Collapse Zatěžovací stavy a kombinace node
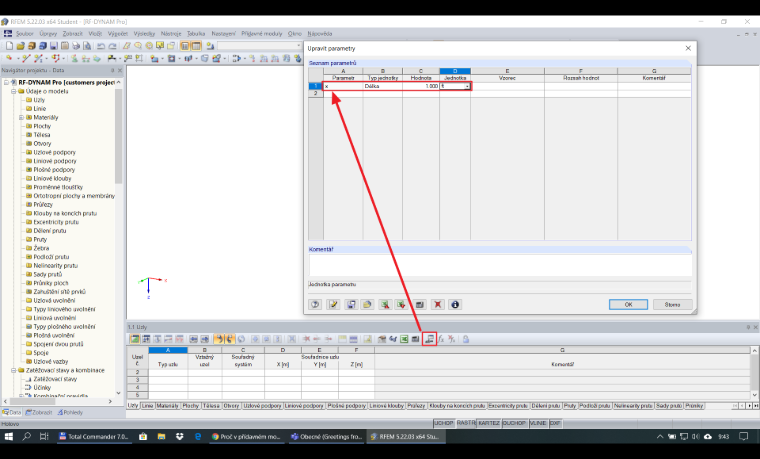760x459 pixels. pos(14,370)
